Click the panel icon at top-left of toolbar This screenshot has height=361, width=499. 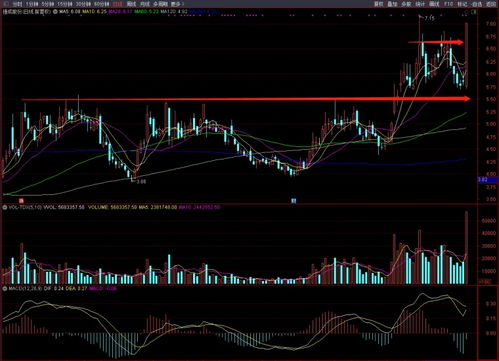click(5, 4)
